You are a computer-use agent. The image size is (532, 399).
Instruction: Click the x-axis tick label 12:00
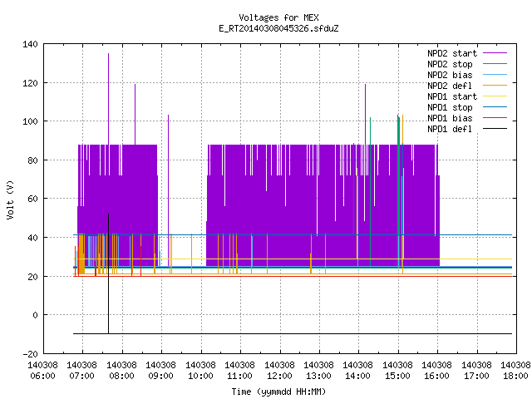point(279,376)
